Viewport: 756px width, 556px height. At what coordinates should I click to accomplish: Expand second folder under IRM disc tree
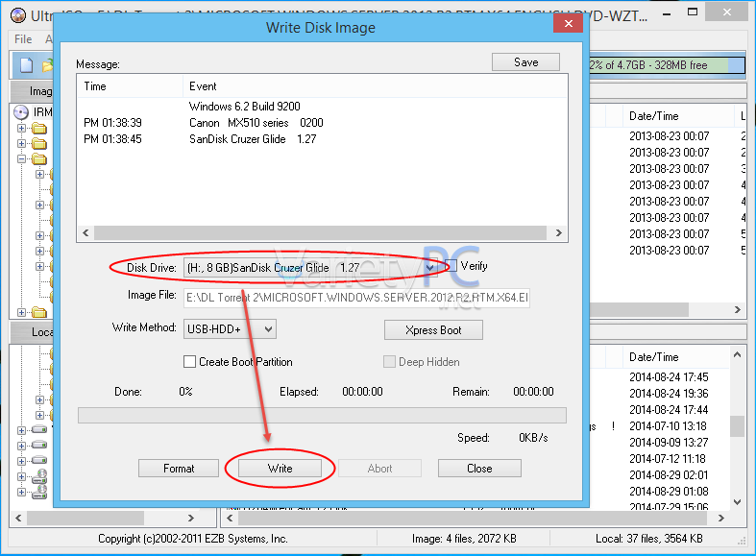21,144
